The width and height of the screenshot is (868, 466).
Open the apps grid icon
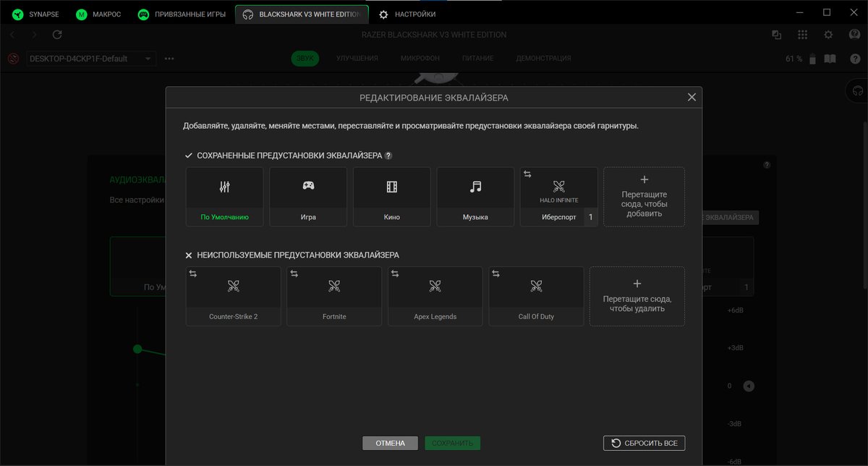pos(802,35)
